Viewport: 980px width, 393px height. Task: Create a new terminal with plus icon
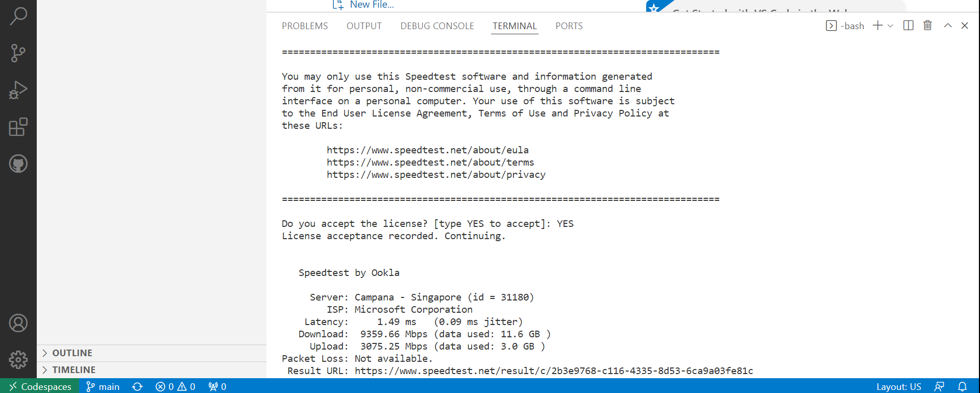click(x=878, y=26)
